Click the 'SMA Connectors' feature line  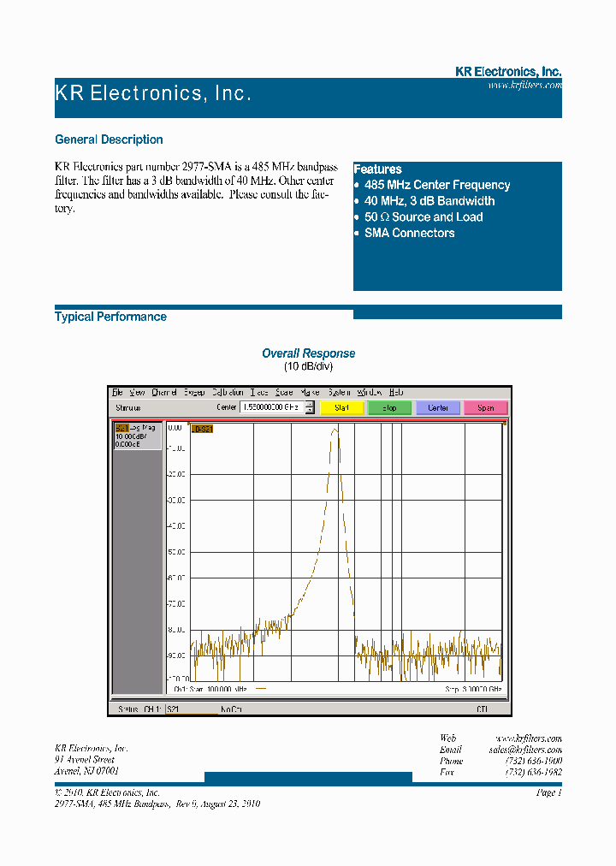point(410,233)
